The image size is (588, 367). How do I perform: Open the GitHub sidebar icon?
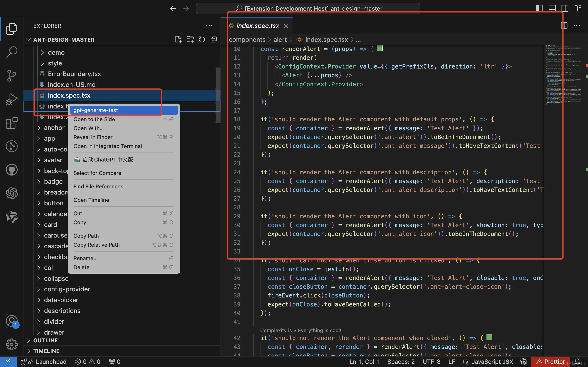tap(11, 170)
